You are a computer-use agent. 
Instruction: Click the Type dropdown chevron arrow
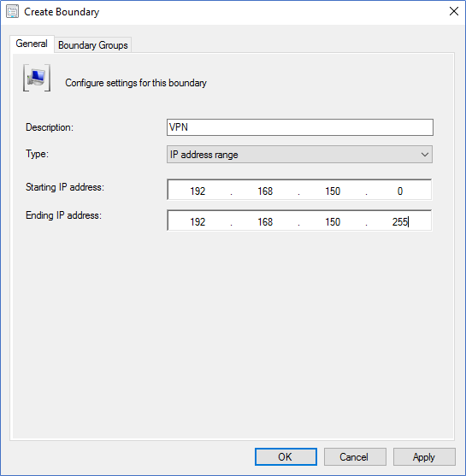point(425,155)
